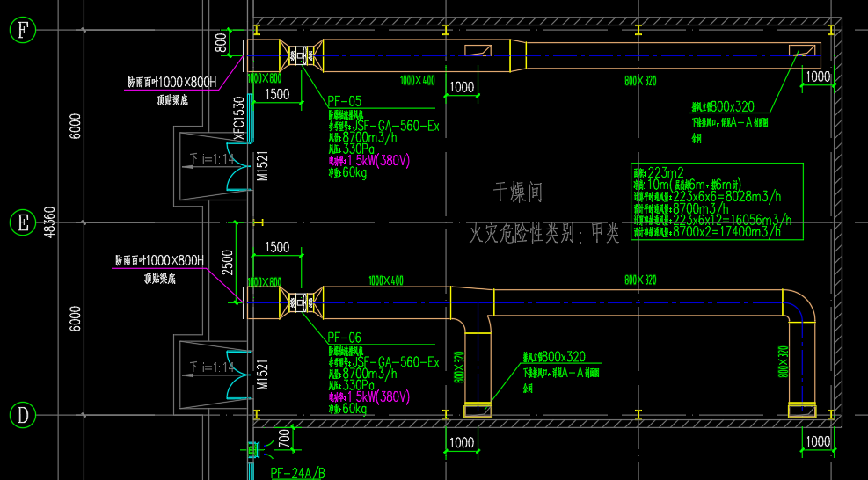The height and width of the screenshot is (480, 868).
Task: Click the PF-05 exhaust fan symbol
Action: point(301,56)
